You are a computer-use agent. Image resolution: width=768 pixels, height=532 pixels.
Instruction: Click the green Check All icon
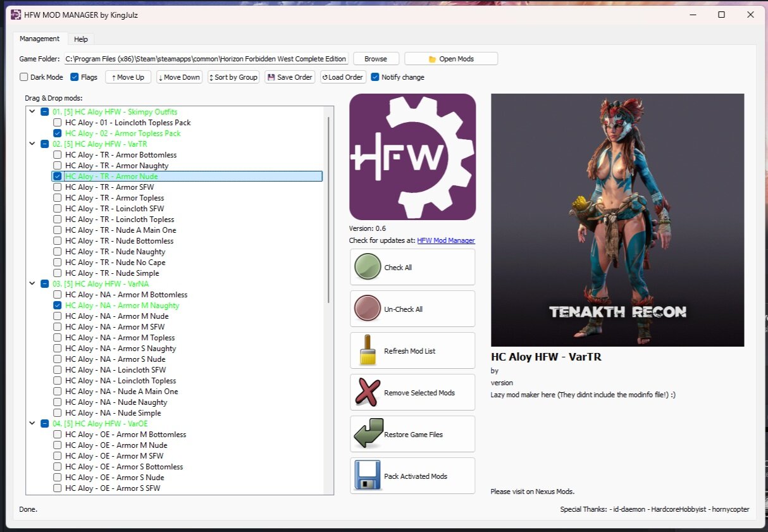pos(368,267)
